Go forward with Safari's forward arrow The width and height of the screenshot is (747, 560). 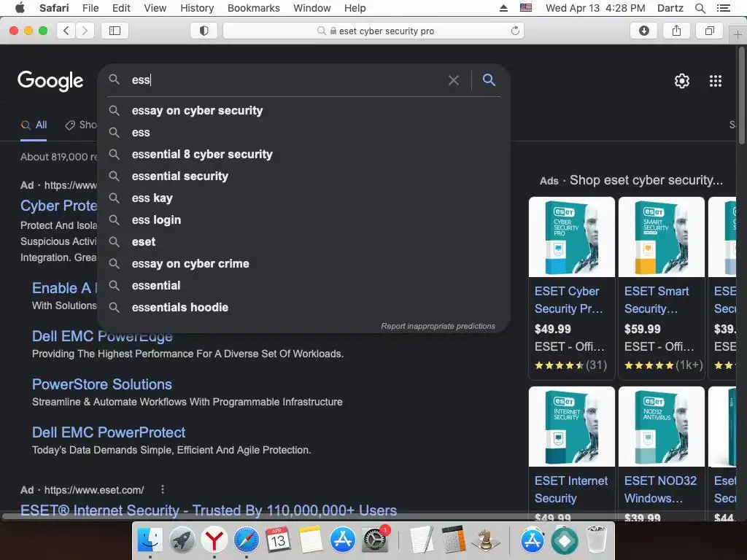click(x=85, y=31)
